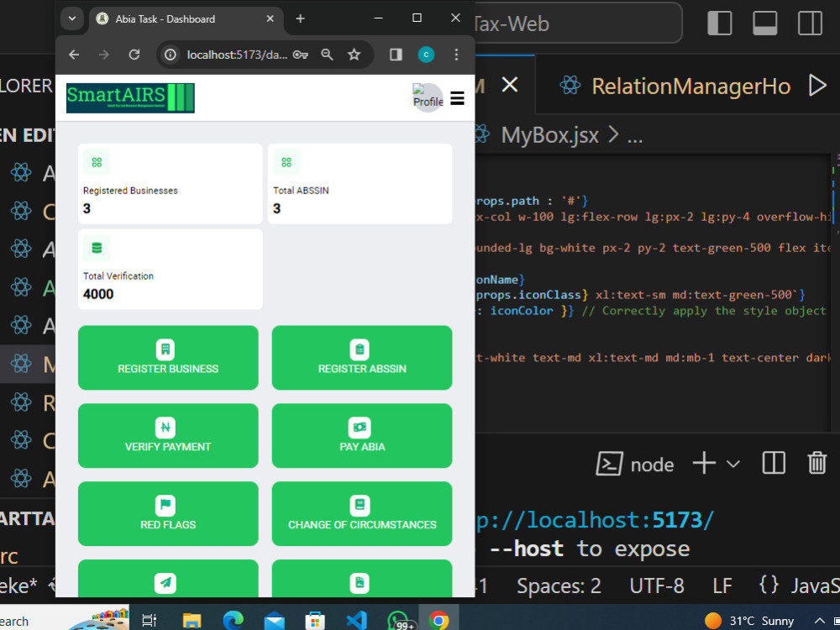
Task: Click the localhost:5173 address bar
Action: (x=238, y=55)
